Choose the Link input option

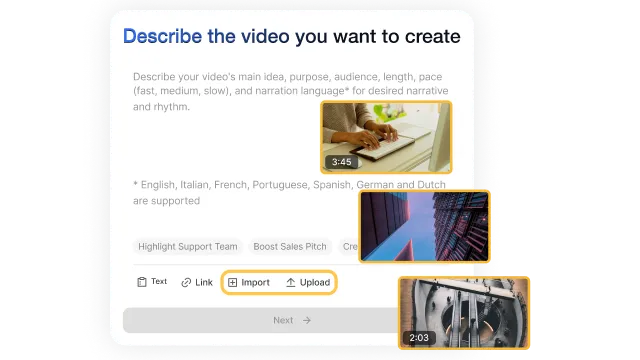click(x=197, y=282)
